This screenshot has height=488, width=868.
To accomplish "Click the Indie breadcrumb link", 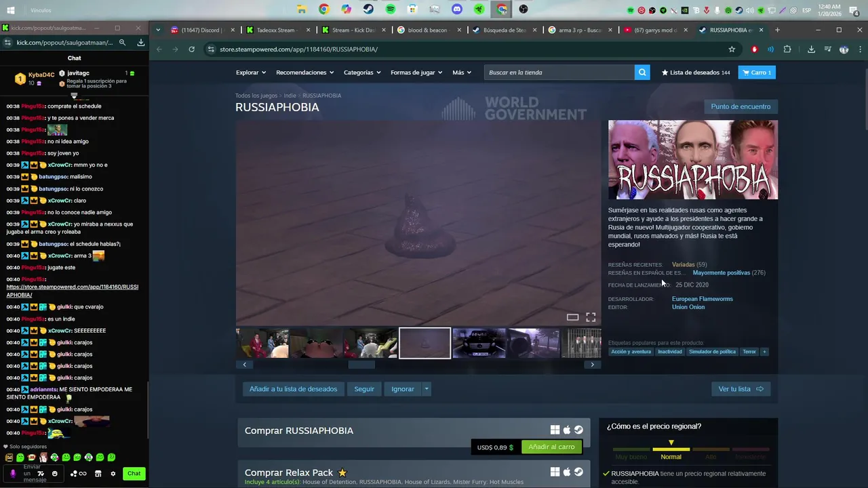I will coord(290,96).
